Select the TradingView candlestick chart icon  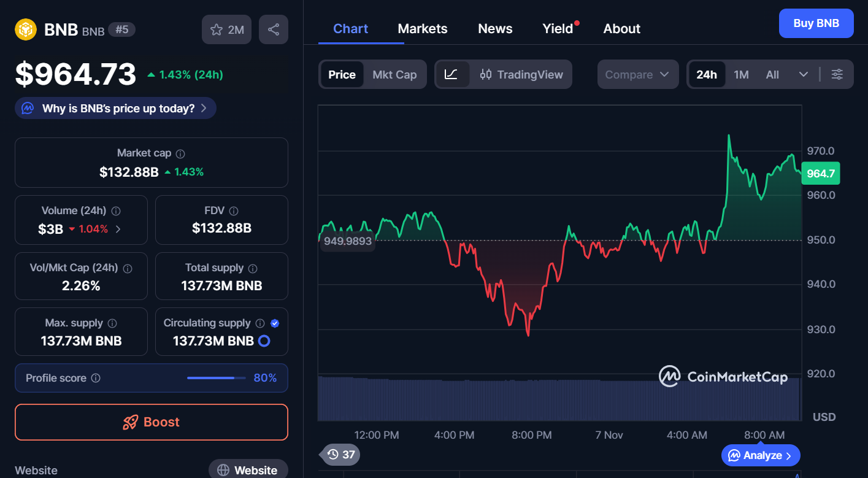pyautogui.click(x=486, y=74)
